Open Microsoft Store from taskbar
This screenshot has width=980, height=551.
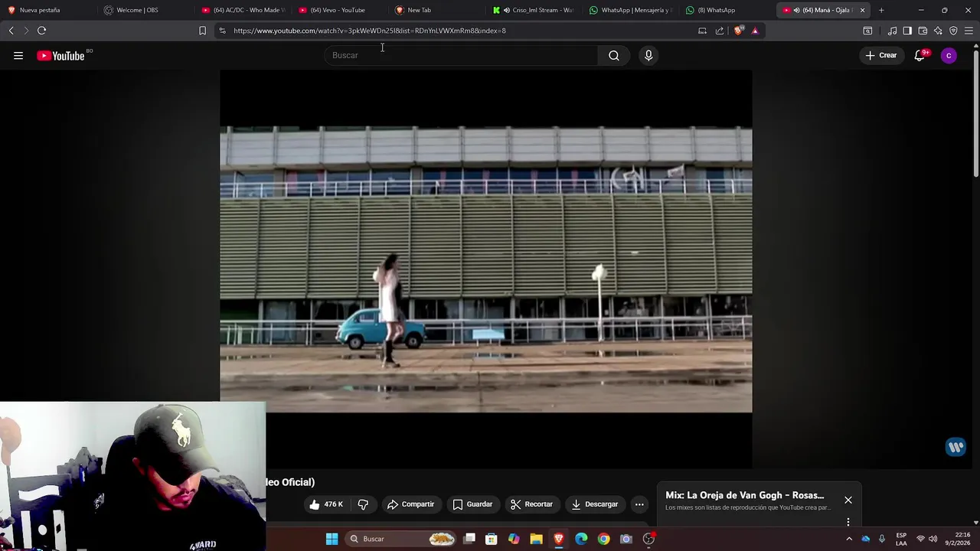click(492, 539)
